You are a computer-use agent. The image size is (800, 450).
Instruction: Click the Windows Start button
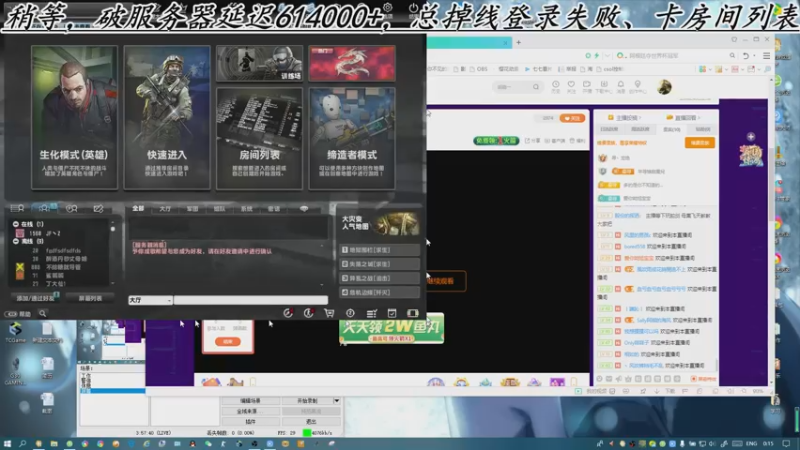click(7, 444)
